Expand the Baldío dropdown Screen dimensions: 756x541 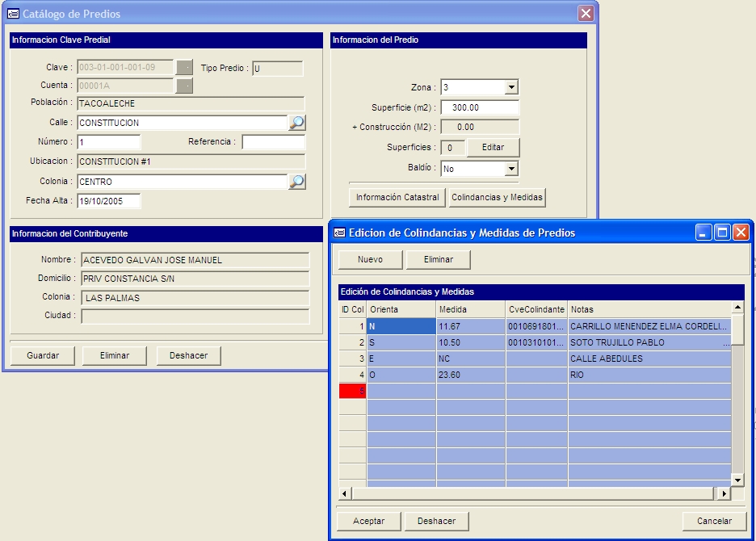tap(510, 169)
